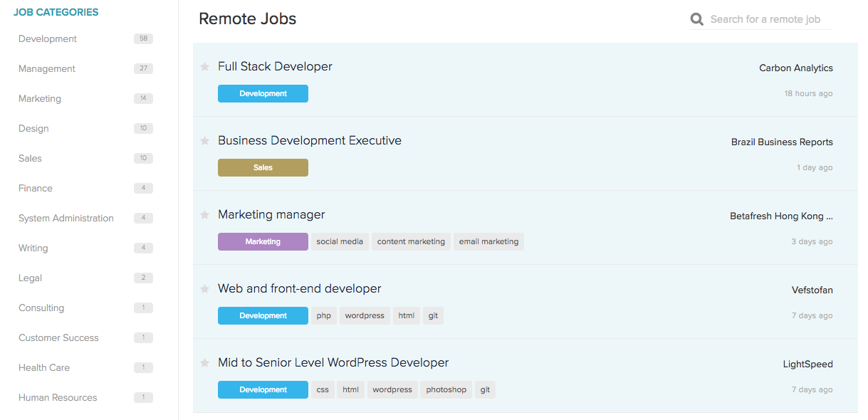Screen dimensions: 868x420
Task: Select the photoshop tag on the LightSpeed listing
Action: [446, 389]
